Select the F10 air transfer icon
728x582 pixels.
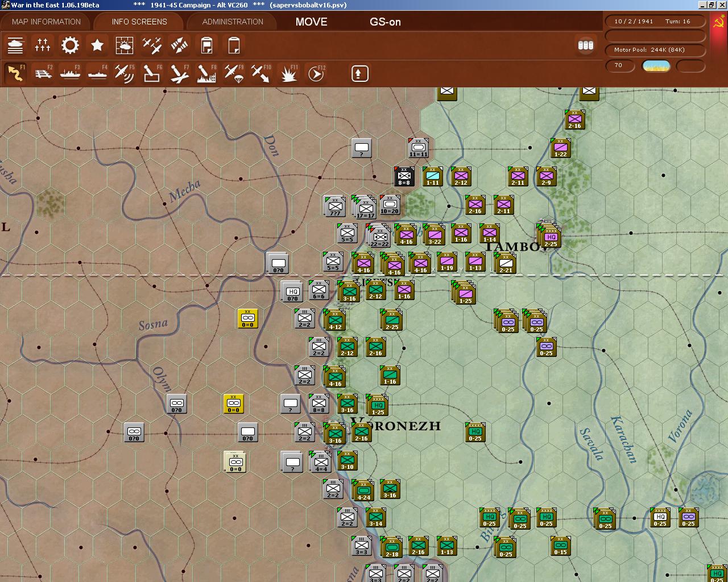click(x=261, y=73)
